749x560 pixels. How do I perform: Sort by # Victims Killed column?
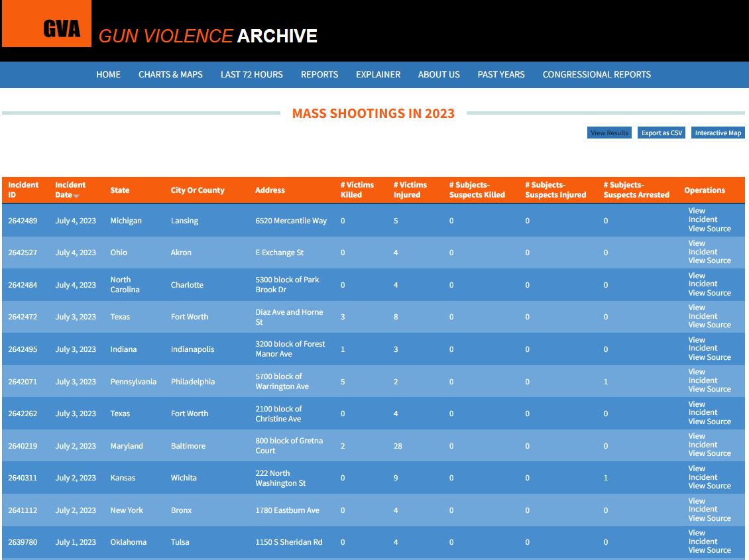coord(357,190)
